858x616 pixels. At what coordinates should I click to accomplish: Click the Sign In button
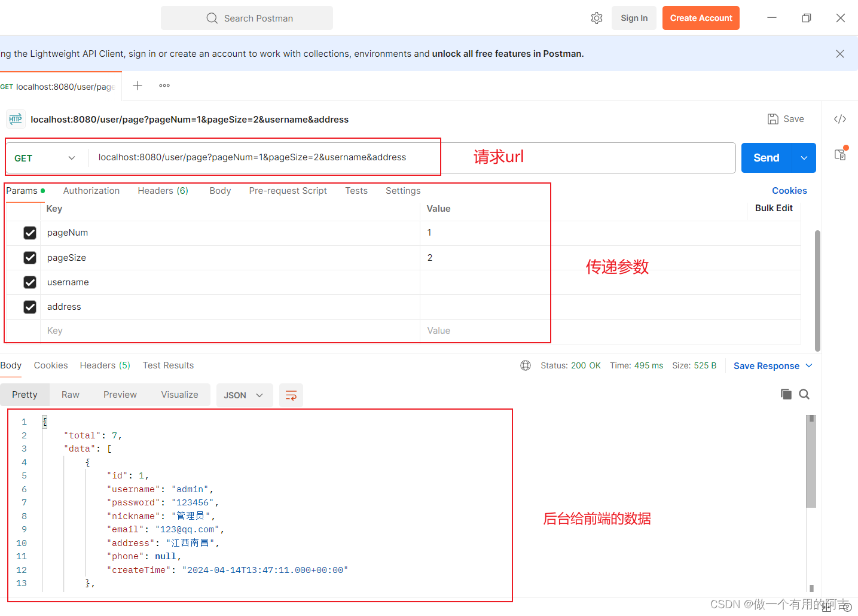click(x=634, y=18)
